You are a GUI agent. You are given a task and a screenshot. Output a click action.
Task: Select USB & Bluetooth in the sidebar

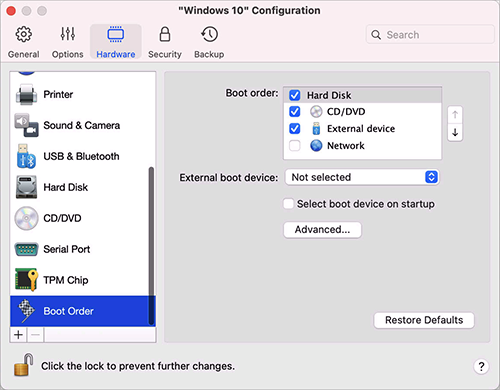83,156
